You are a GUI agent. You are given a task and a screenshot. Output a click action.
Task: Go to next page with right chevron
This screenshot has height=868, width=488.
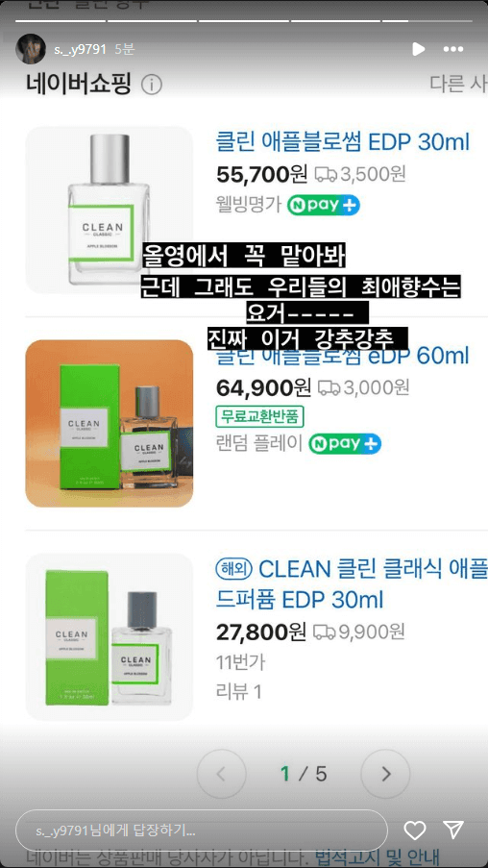point(385,774)
